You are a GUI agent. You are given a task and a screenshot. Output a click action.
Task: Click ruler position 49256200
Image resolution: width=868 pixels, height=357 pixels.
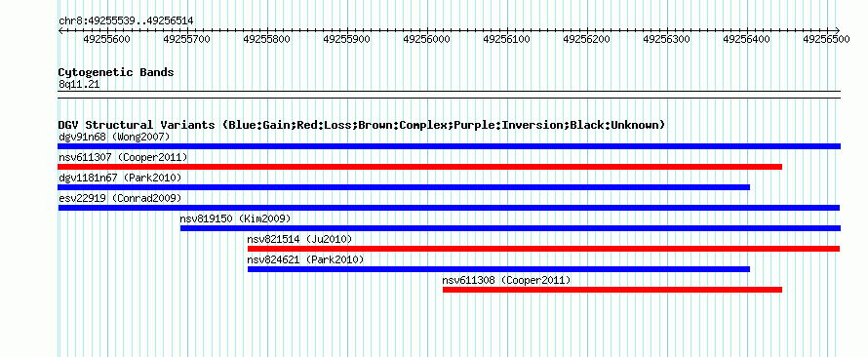point(586,39)
